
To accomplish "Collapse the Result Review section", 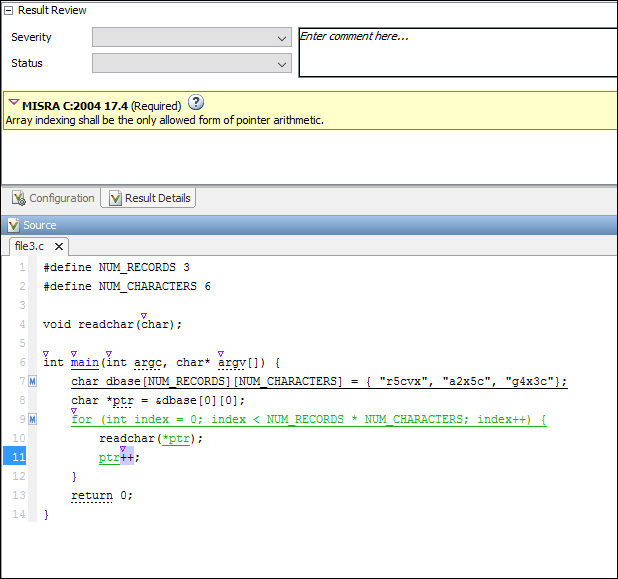I will (x=8, y=11).
